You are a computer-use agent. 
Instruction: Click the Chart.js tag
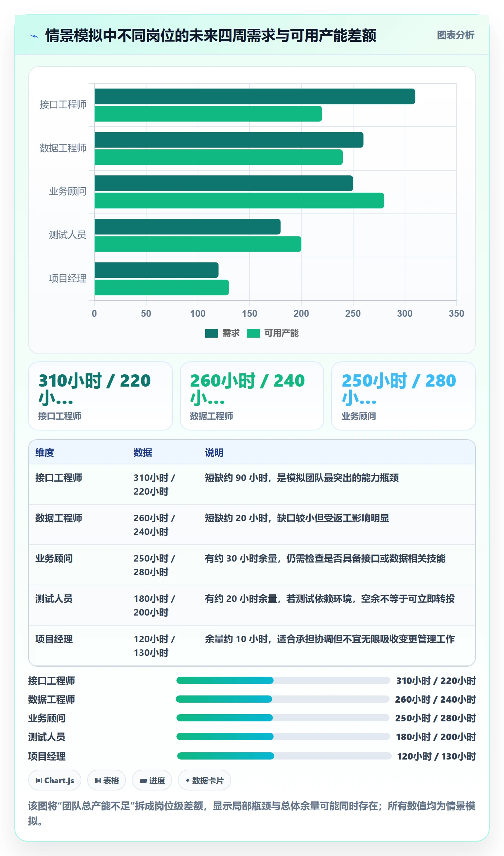55,780
